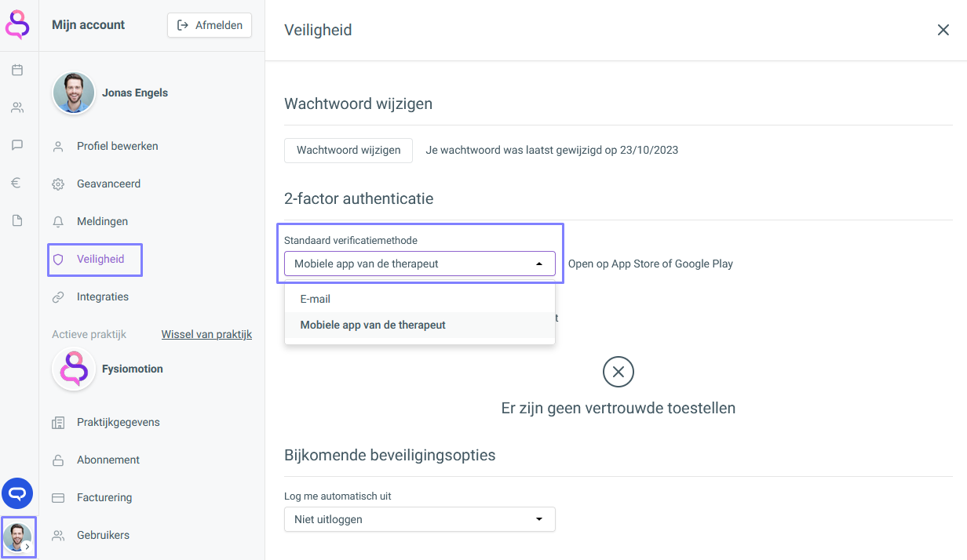The height and width of the screenshot is (560, 967).
Task: Open the messages speech bubble icon
Action: [x=17, y=145]
